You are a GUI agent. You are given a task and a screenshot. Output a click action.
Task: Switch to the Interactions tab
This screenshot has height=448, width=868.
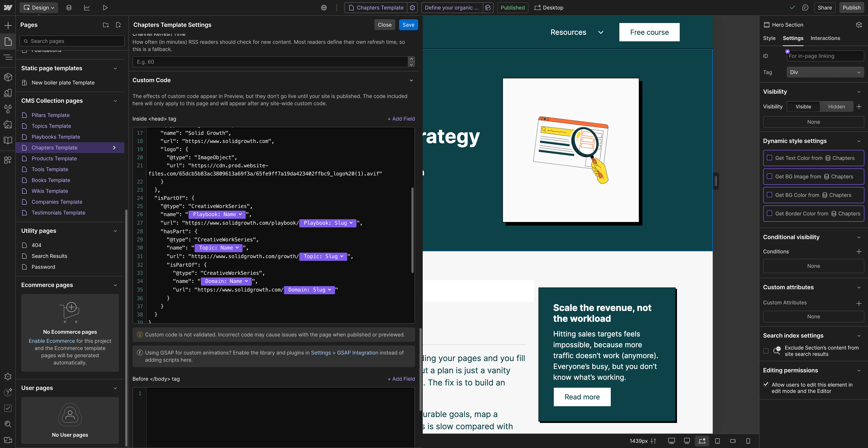click(x=825, y=38)
